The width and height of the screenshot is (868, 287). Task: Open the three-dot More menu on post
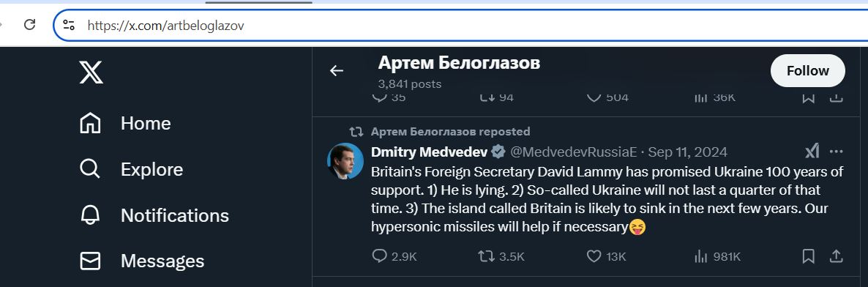tap(837, 152)
